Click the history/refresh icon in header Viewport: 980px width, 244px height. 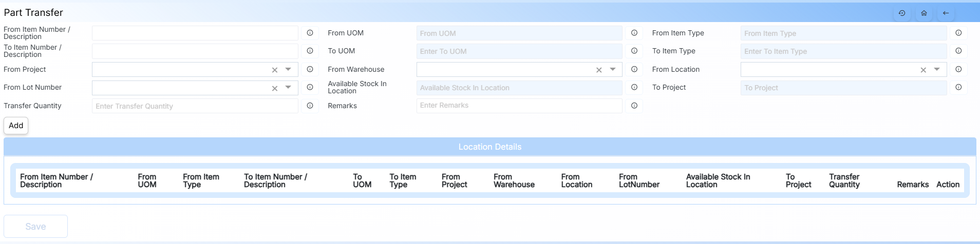click(902, 13)
